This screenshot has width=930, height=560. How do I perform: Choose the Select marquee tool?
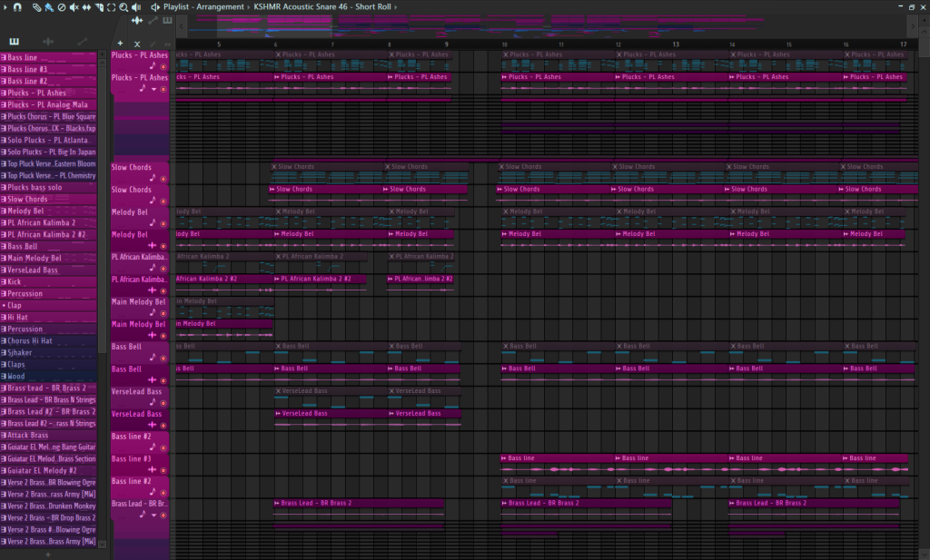point(111,7)
